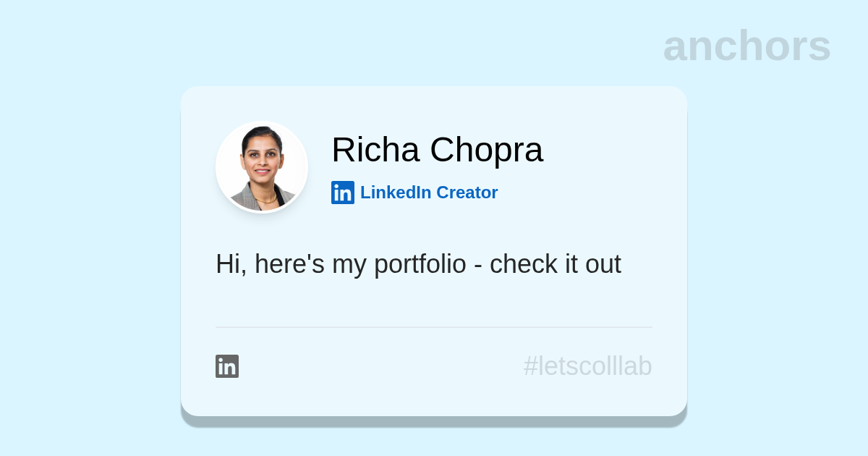Click the word Creator in the badge
The height and width of the screenshot is (456, 868).
pos(467,193)
